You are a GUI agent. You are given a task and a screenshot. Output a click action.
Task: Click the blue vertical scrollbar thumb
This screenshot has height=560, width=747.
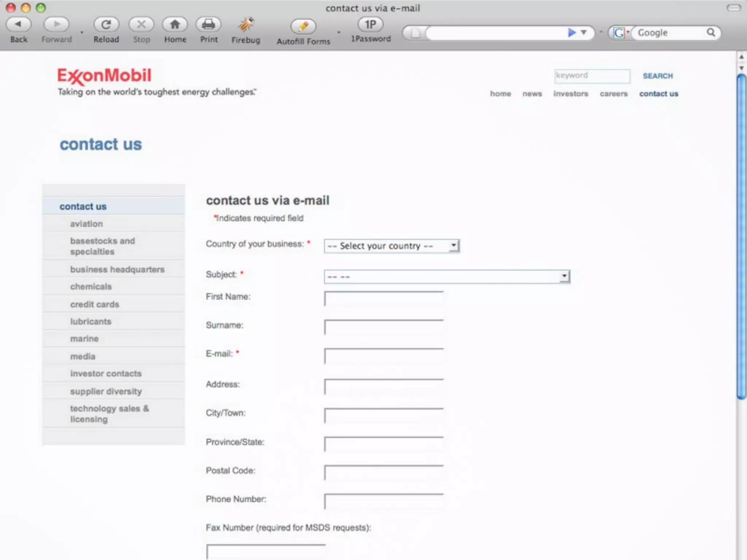point(741,237)
